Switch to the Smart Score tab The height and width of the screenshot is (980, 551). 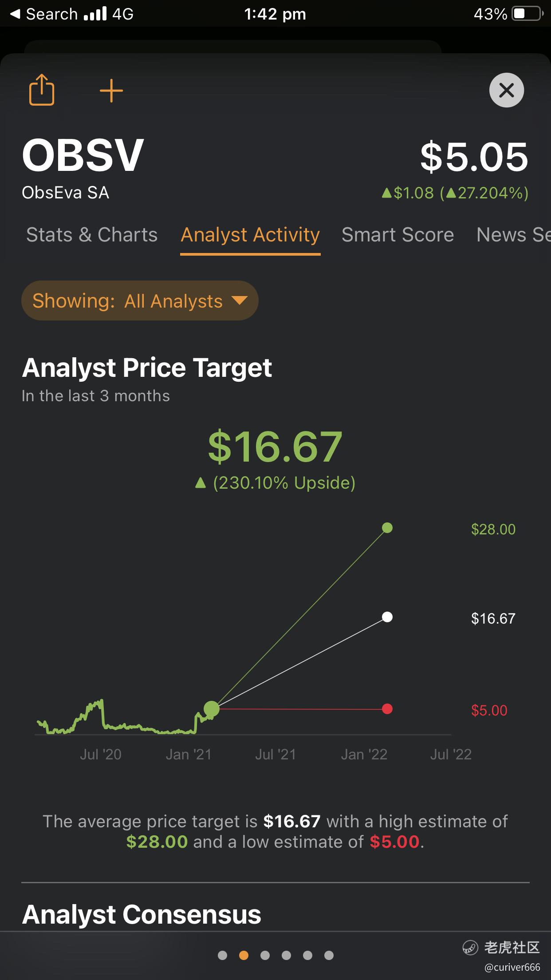398,234
